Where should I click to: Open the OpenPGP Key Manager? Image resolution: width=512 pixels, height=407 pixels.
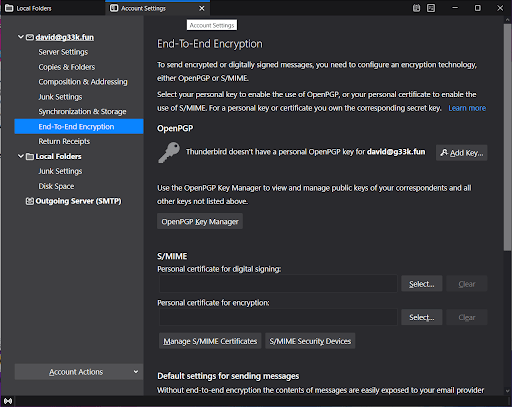[x=200, y=221]
